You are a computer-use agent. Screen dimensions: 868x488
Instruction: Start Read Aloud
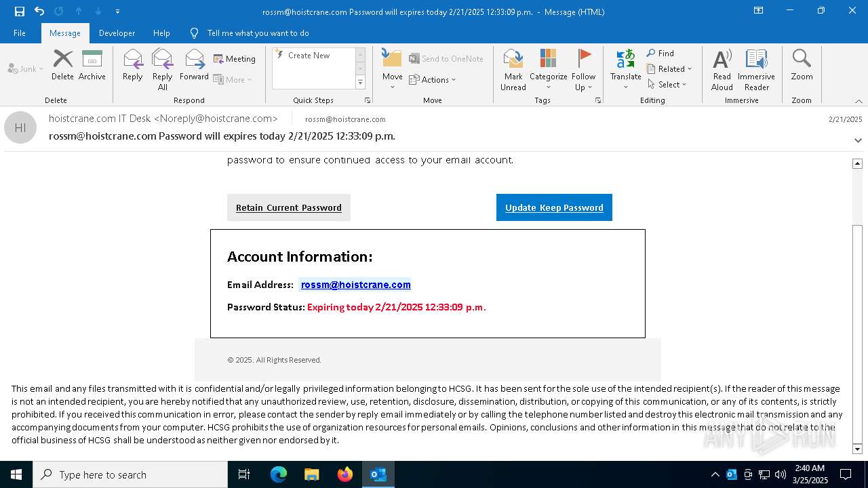tap(722, 70)
